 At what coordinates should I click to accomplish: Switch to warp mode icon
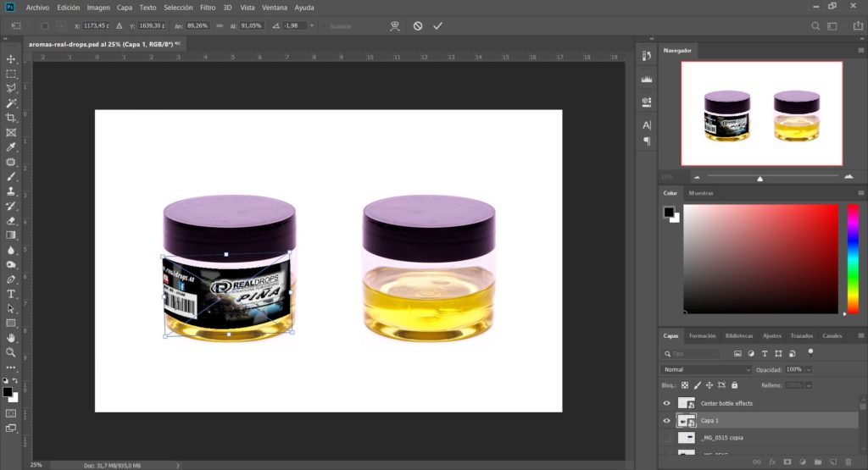point(395,26)
